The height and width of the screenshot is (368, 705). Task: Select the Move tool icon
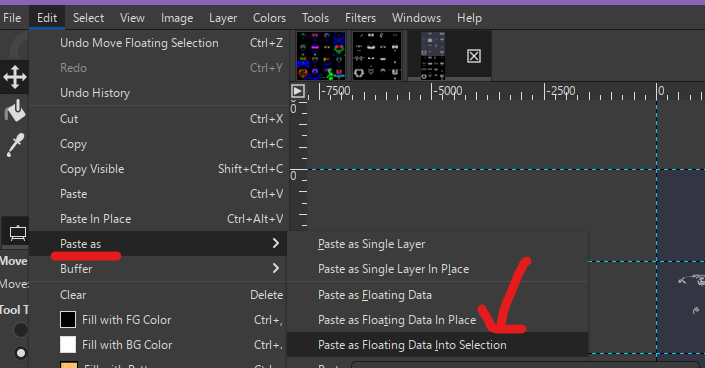point(15,77)
